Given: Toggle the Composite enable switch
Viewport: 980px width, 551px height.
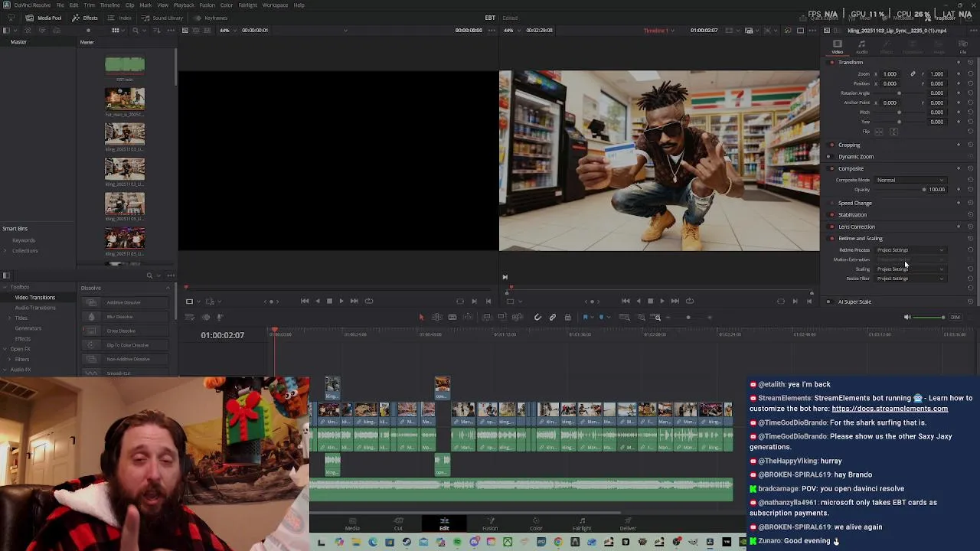Looking at the screenshot, I should tap(832, 168).
